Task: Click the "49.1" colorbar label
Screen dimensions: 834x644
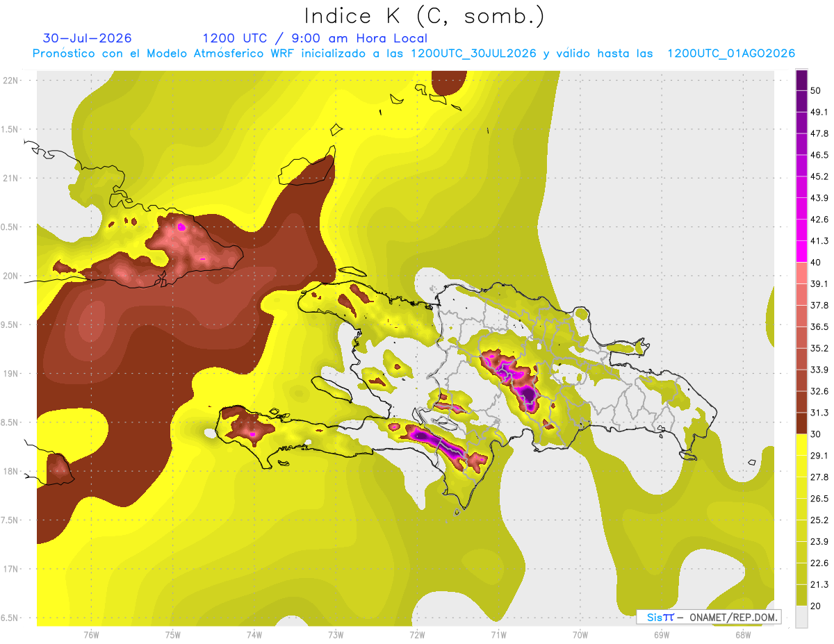Action: point(819,112)
